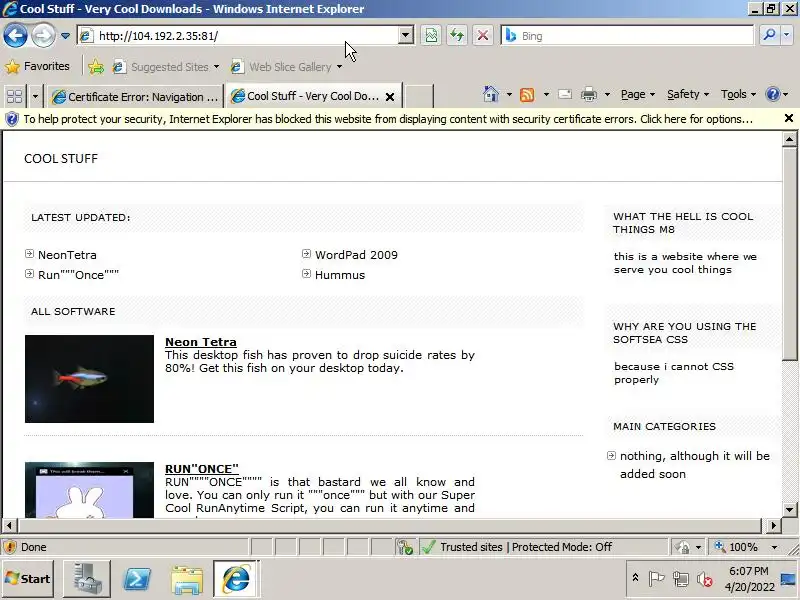Click the Forward navigation arrow
The image size is (800, 600).
coord(43,36)
